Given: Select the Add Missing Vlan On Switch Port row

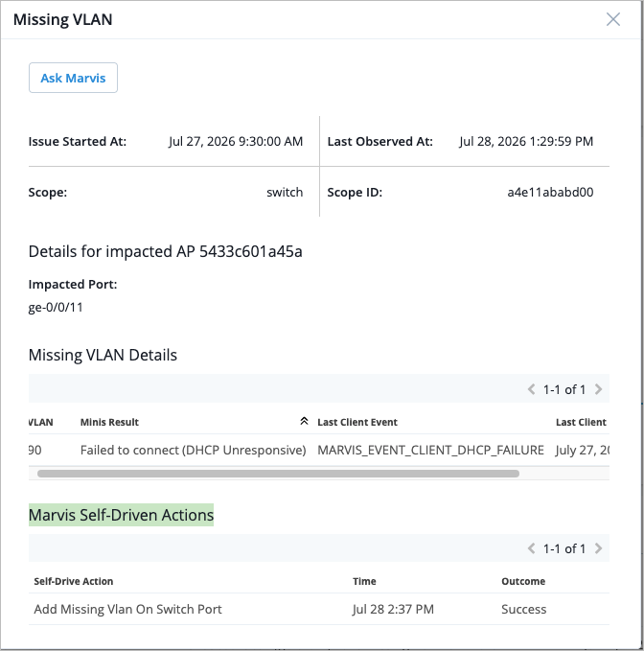Looking at the screenshot, I should [x=319, y=609].
